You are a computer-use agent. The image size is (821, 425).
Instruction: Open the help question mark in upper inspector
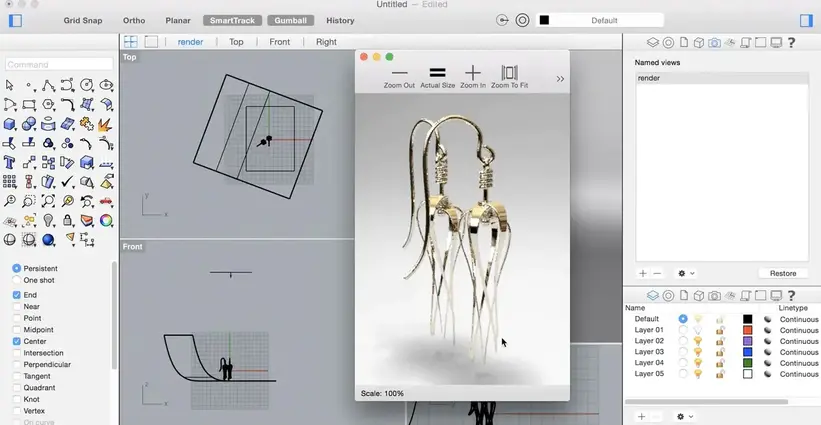coord(792,43)
